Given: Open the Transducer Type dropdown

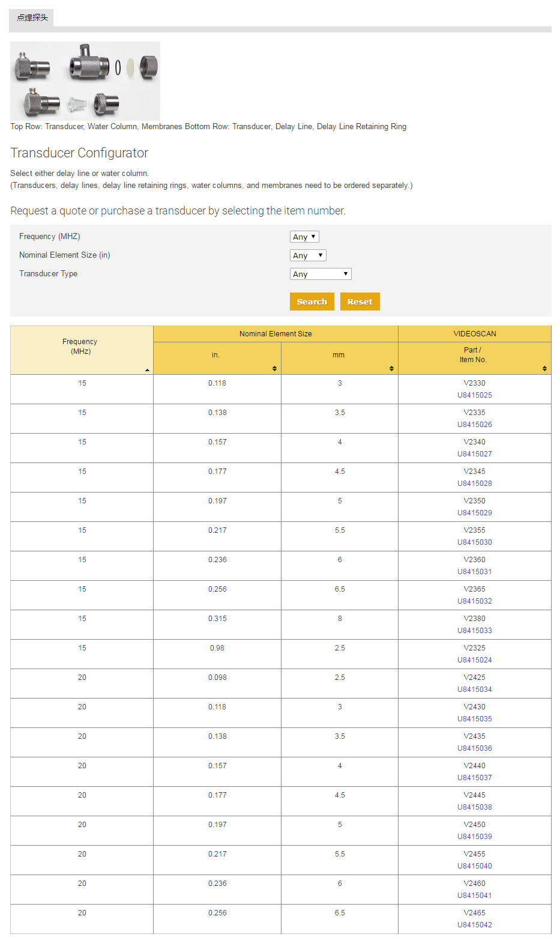Looking at the screenshot, I should 321,274.
